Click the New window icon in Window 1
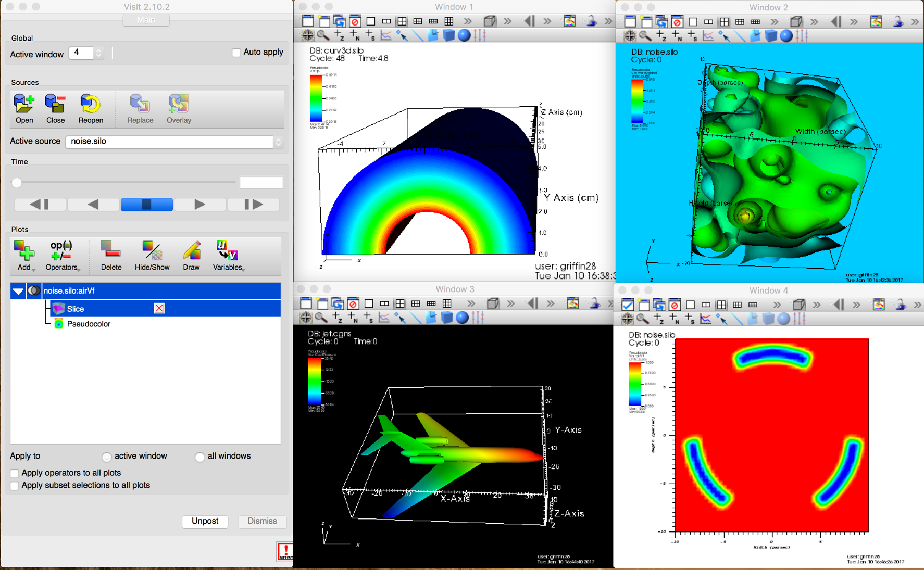 [x=324, y=21]
